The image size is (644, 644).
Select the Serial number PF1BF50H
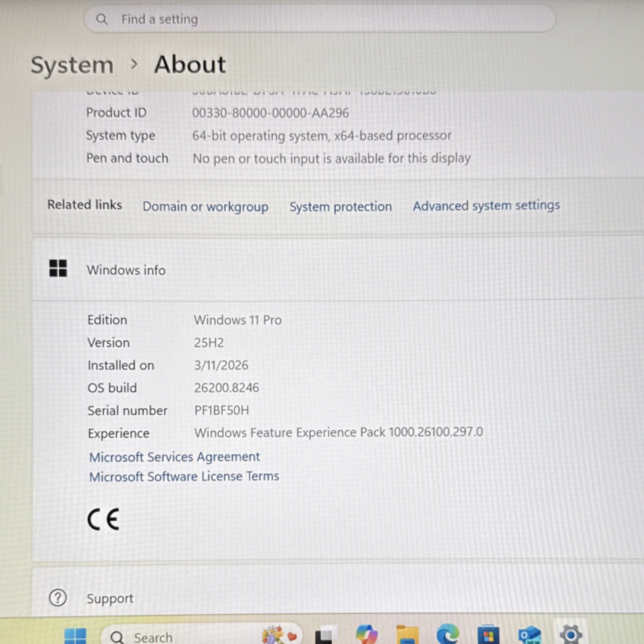point(222,410)
